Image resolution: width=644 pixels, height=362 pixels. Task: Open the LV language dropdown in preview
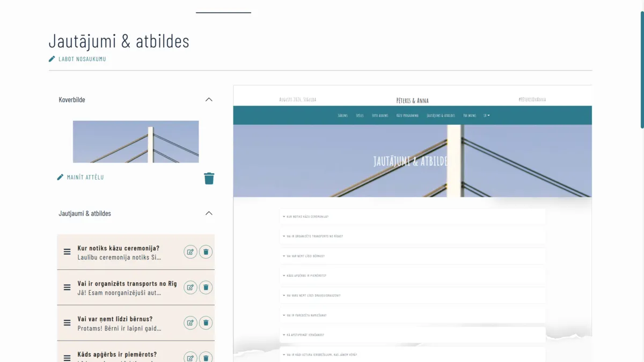tap(487, 115)
